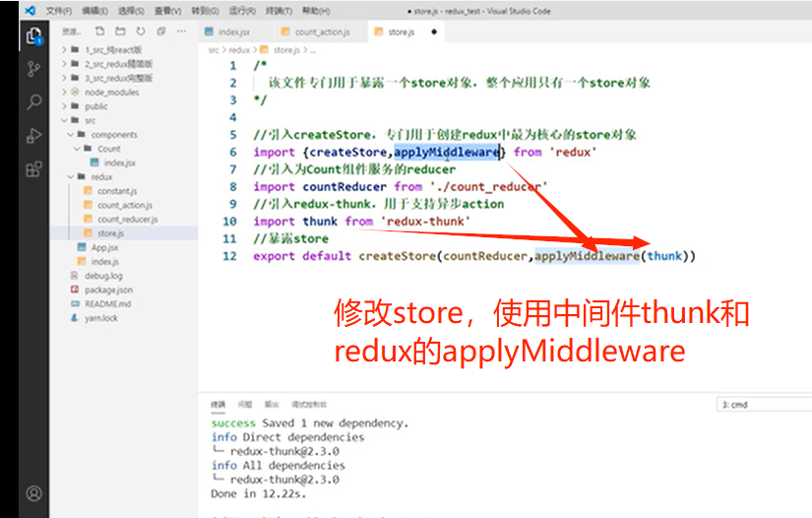Screen dimensions: 812x518
Task: Open the 运行(R) menu
Action: click(242, 11)
